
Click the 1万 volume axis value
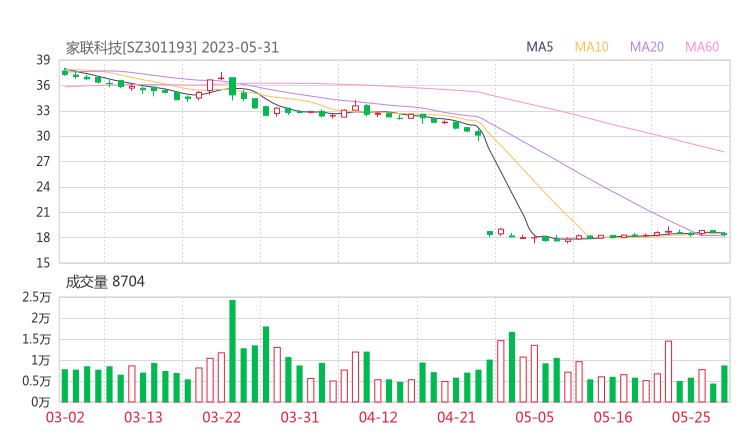41,361
